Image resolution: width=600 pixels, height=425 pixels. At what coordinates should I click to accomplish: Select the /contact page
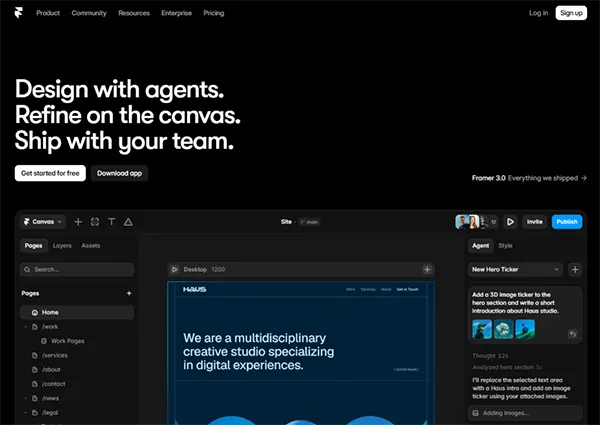(x=53, y=384)
